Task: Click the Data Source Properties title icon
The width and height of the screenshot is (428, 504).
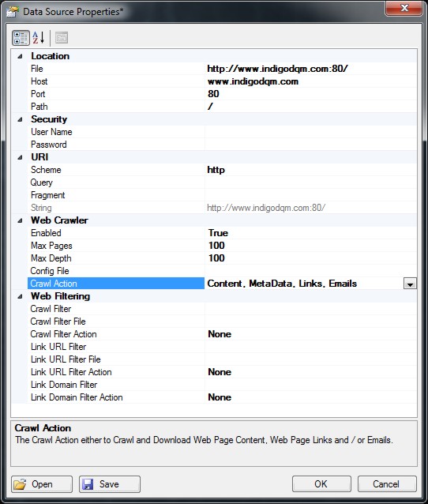Action: tap(13, 12)
